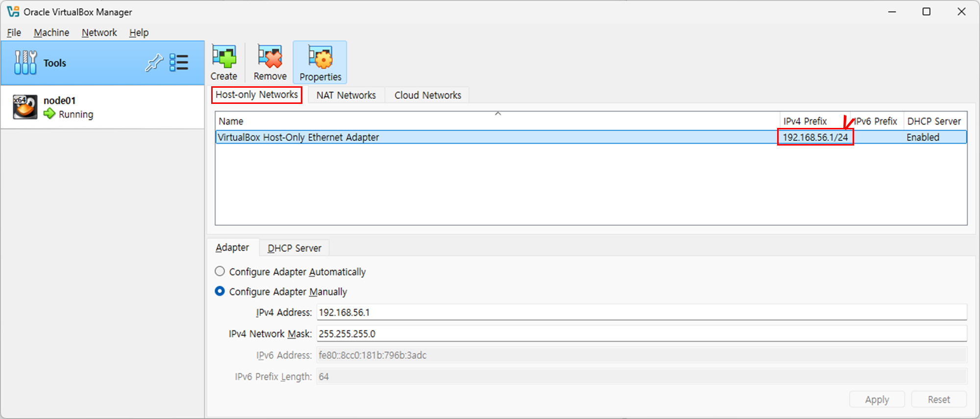
Task: Click the Enabled DHCP Server cell
Action: pyautogui.click(x=923, y=137)
